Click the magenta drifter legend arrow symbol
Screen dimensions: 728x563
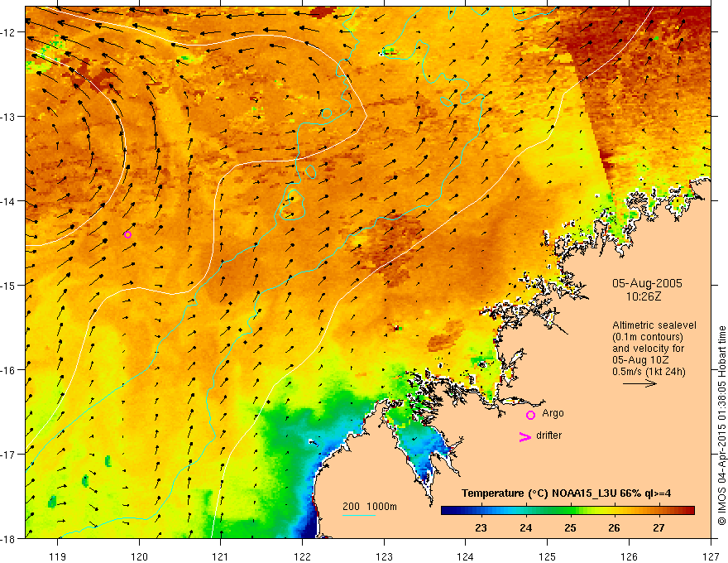[524, 436]
